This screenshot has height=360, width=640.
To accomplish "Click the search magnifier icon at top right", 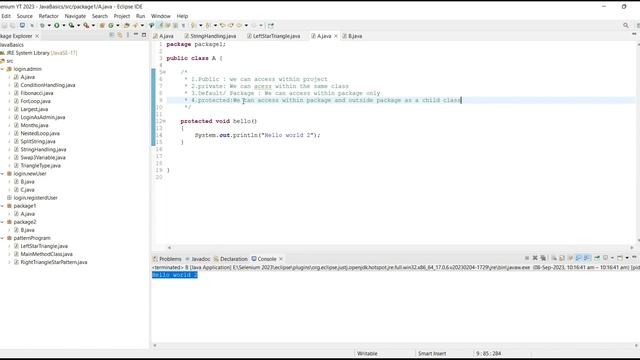I will coord(626,25).
